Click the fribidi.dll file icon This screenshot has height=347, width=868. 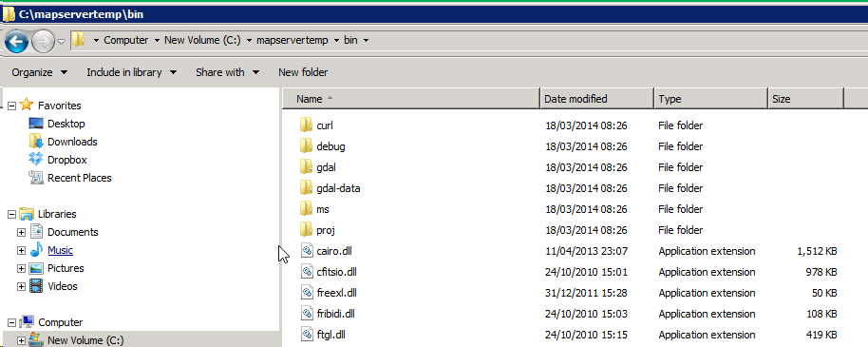pos(308,313)
